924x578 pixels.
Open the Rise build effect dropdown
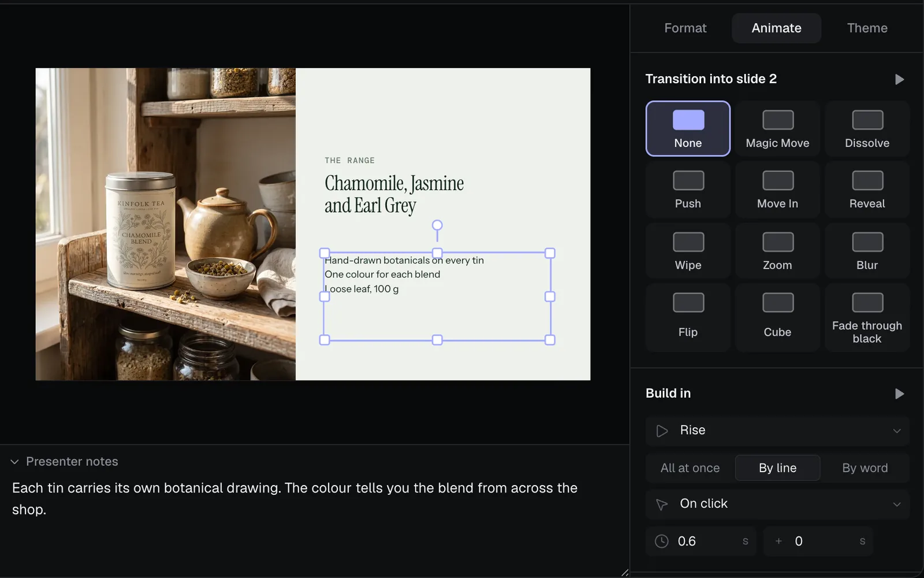(777, 431)
